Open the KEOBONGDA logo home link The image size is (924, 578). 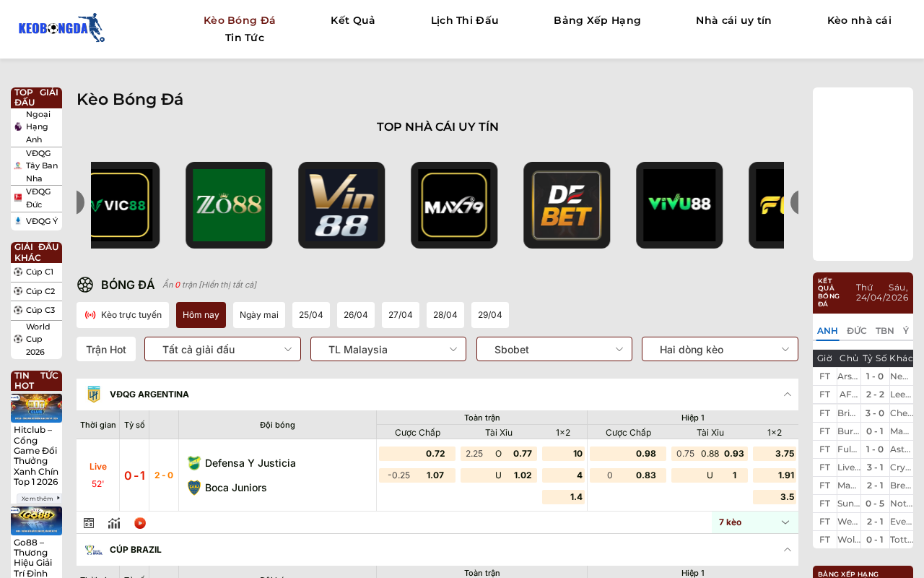point(61,28)
